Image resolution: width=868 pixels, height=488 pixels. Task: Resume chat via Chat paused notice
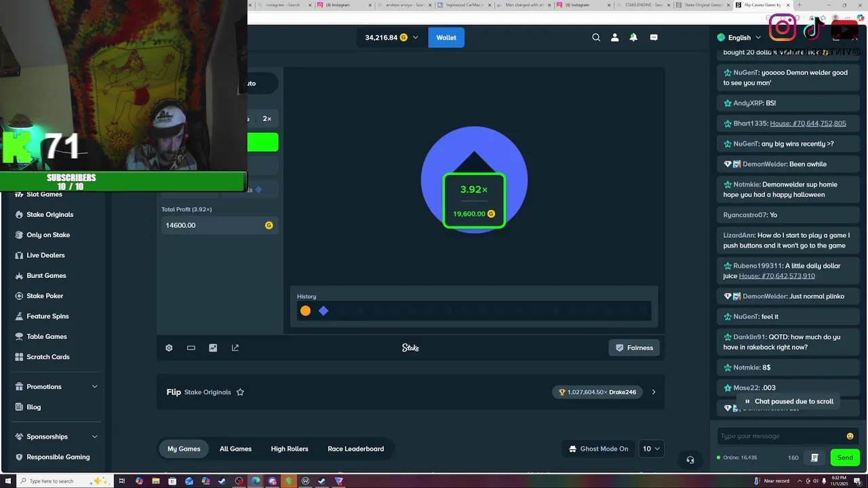(x=789, y=401)
